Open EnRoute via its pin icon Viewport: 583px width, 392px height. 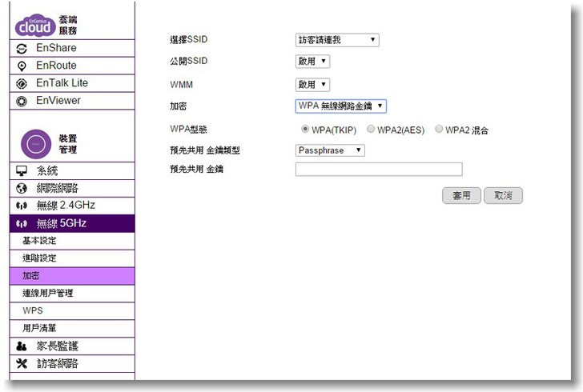pyautogui.click(x=22, y=66)
